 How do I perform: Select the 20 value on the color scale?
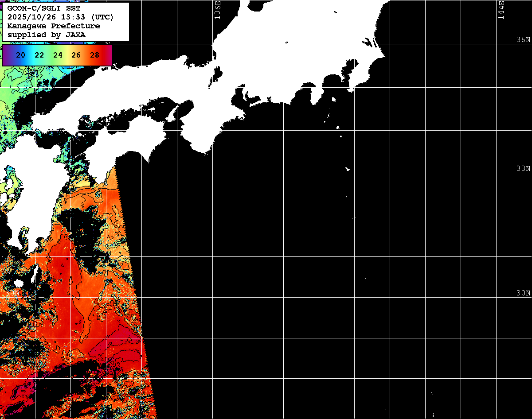coord(20,55)
